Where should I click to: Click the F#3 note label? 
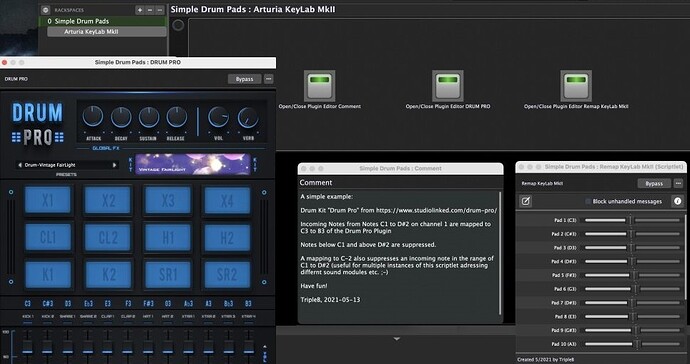(148, 304)
